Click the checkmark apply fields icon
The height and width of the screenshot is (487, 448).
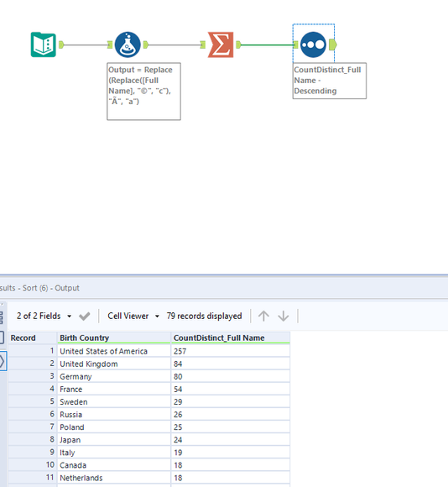(85, 317)
